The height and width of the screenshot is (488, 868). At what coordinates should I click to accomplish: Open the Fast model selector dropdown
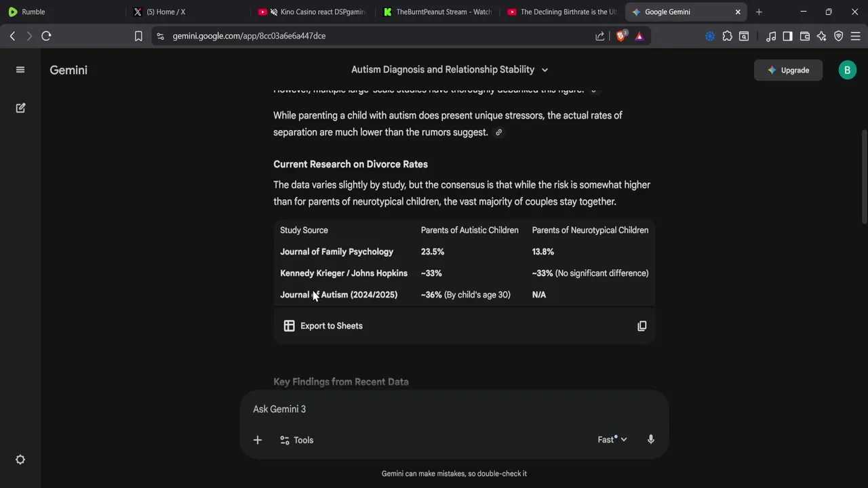(612, 440)
